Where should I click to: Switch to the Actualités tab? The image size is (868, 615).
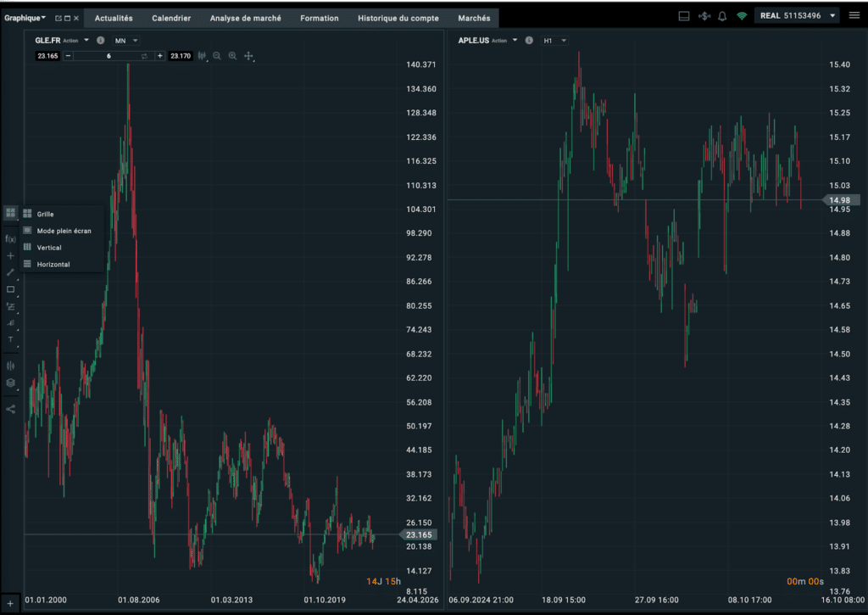coord(114,19)
